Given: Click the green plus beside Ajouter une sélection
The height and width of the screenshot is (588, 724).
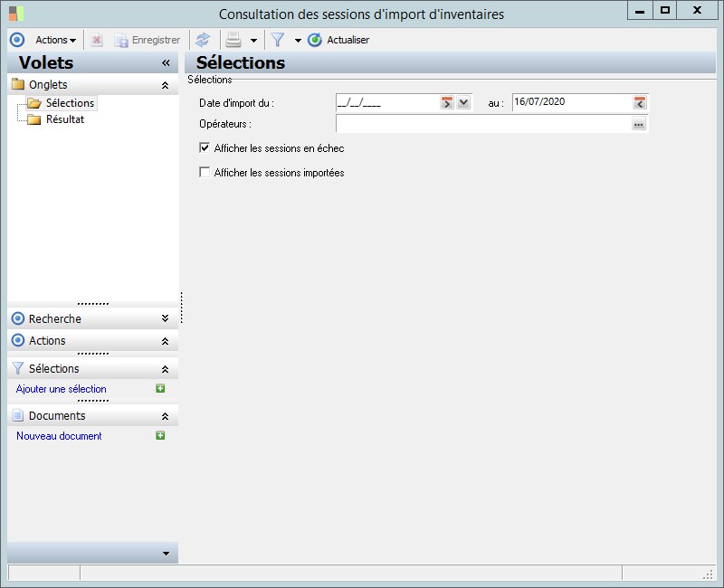Looking at the screenshot, I should tap(160, 389).
